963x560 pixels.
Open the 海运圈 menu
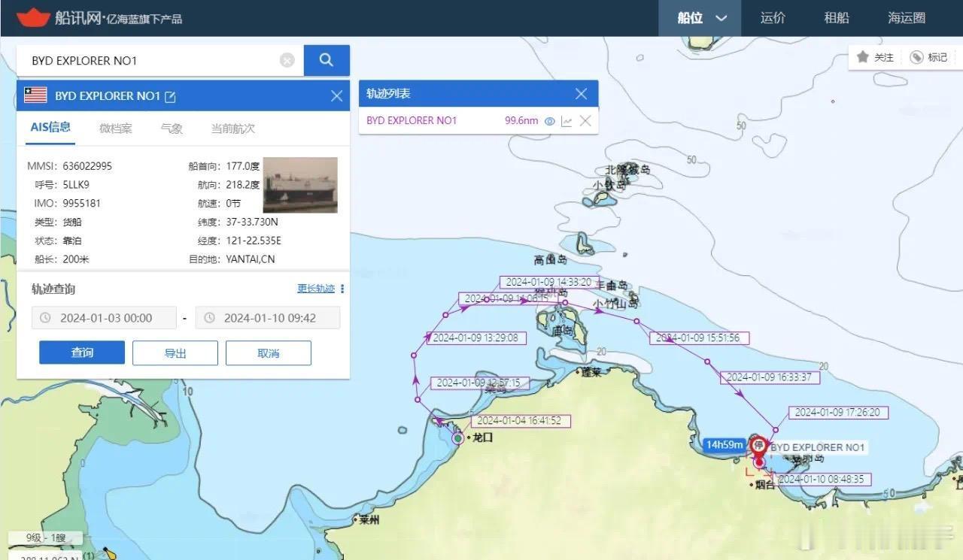pos(907,18)
